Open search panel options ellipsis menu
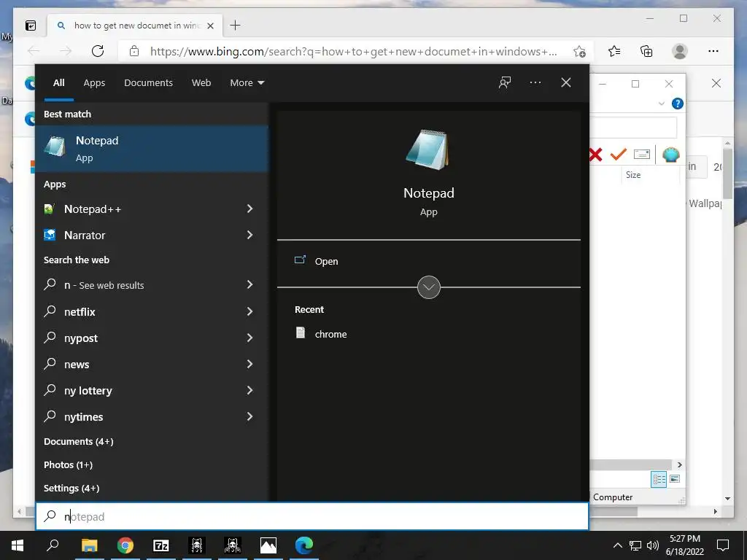Image resolution: width=747 pixels, height=560 pixels. 535,82
